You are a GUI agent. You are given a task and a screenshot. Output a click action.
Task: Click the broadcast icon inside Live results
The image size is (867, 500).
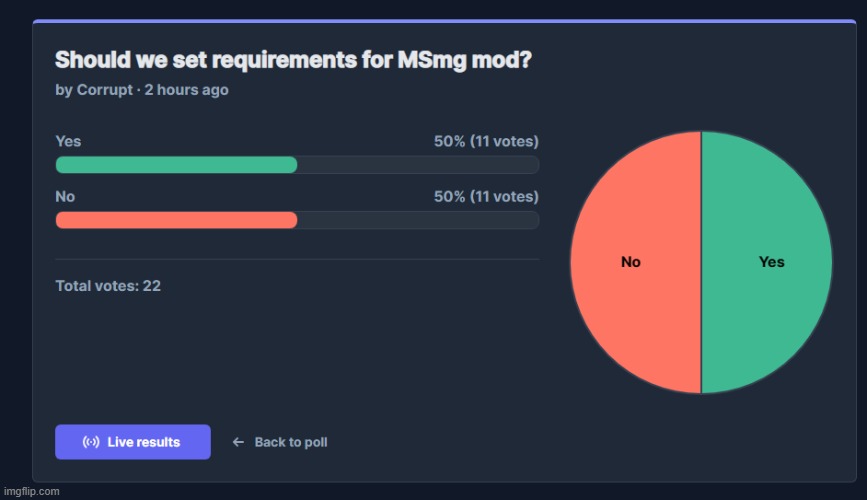(x=90, y=442)
